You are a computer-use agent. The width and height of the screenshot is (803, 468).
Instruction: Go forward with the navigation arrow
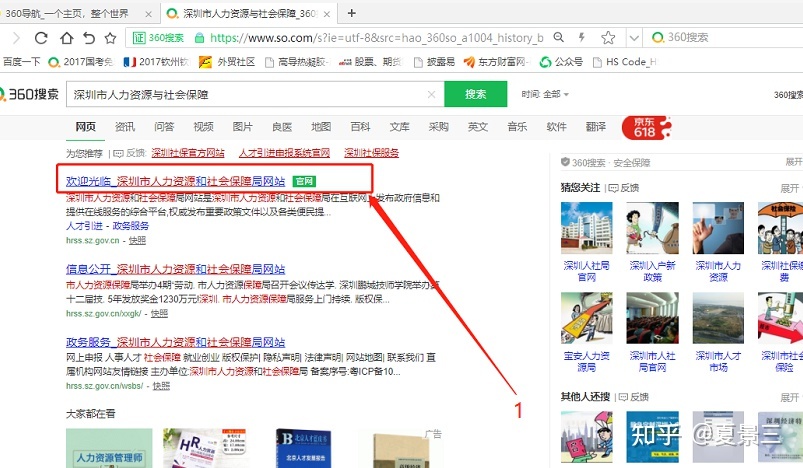16,38
